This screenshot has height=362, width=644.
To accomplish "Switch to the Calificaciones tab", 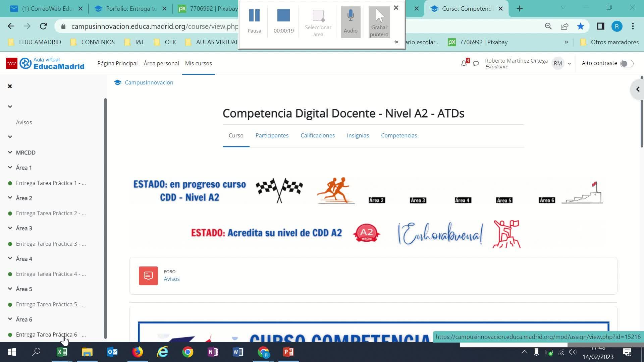I will point(317,135).
